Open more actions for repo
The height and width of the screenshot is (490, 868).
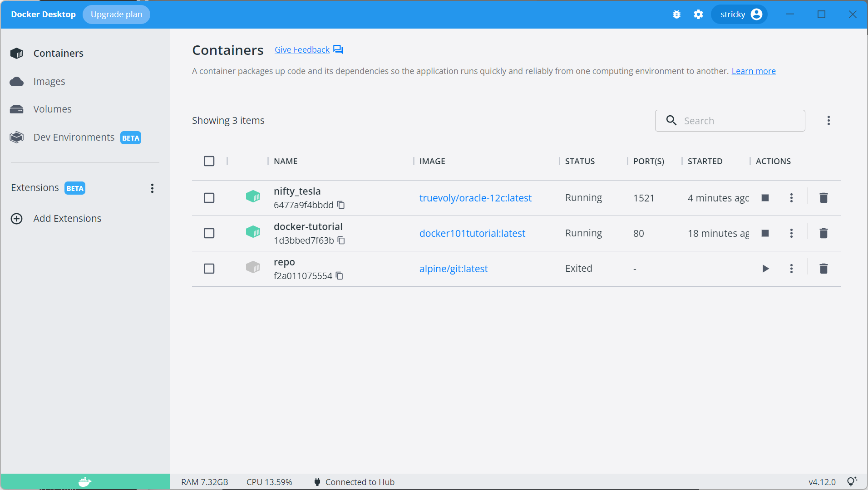(791, 269)
